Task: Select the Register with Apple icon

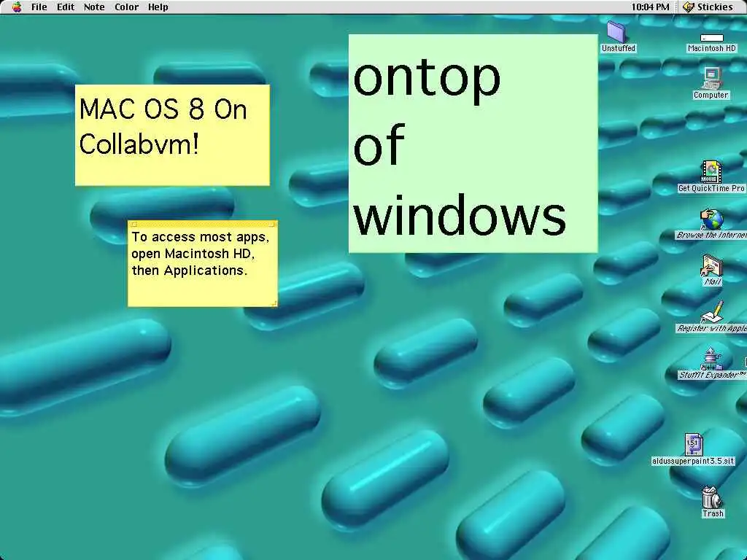Action: pyautogui.click(x=712, y=312)
